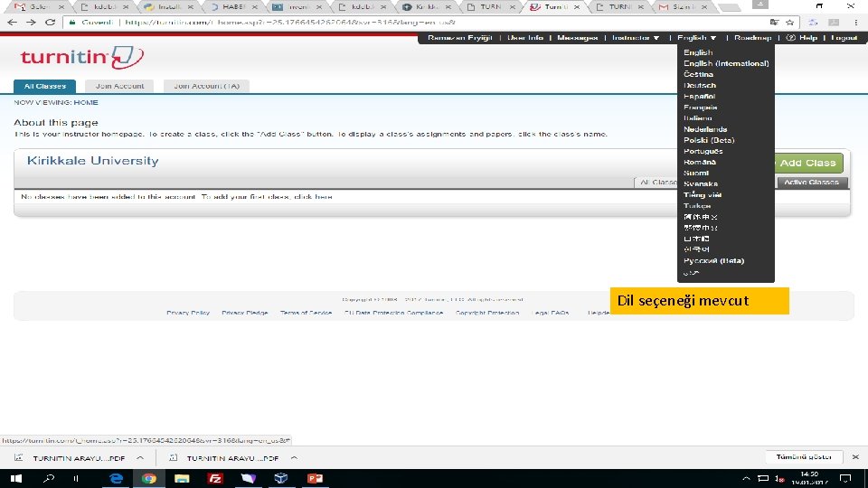Choose English (International) from language menu
Screen dimensions: 868x488
coord(726,63)
